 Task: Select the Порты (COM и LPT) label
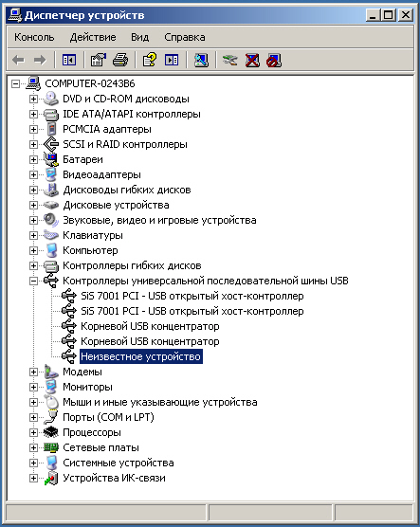[108, 417]
